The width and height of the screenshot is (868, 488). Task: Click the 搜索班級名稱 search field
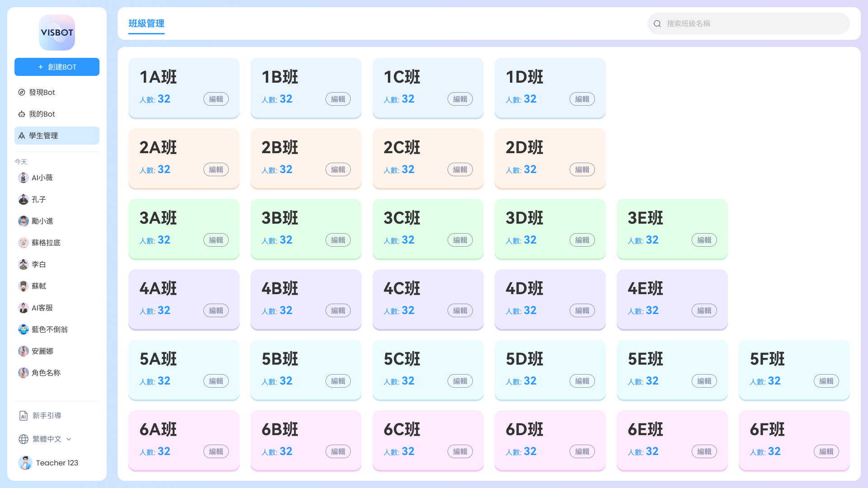click(749, 23)
